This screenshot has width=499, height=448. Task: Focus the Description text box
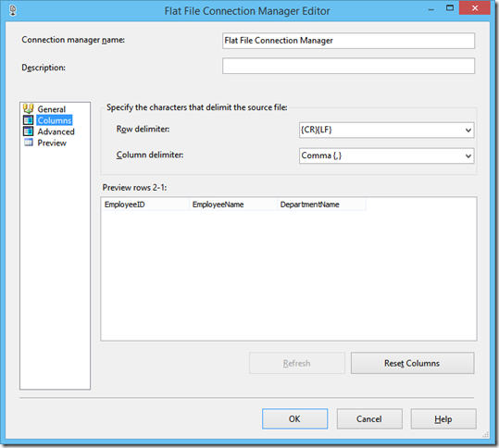(x=348, y=66)
